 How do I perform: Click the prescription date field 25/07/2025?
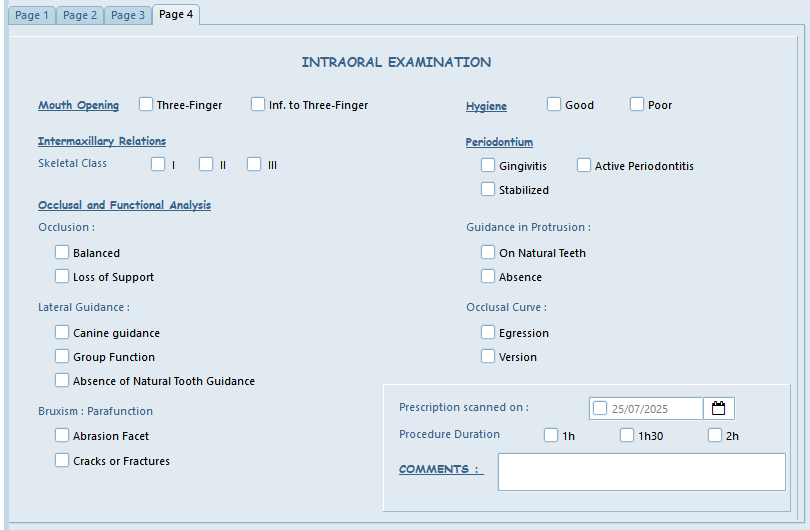(x=654, y=408)
